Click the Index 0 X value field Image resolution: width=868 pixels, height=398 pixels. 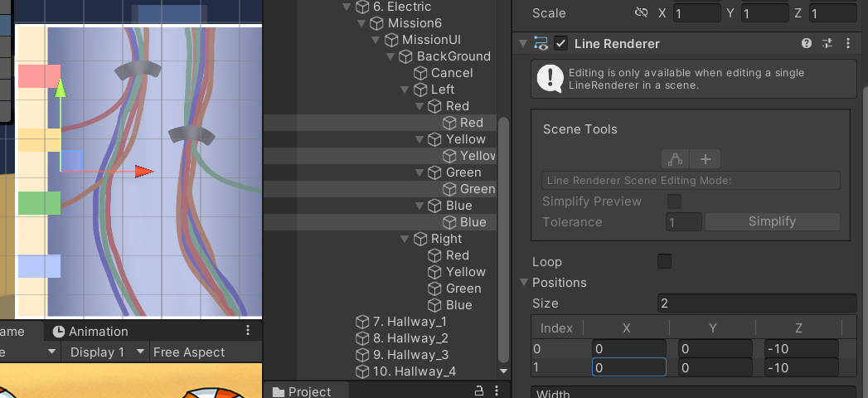[x=629, y=349]
